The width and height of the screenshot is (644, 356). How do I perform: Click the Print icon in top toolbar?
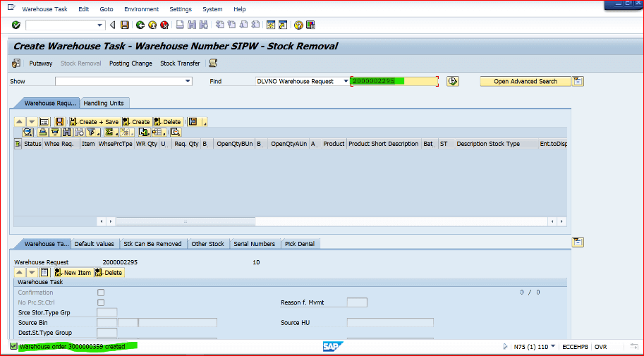click(x=180, y=25)
